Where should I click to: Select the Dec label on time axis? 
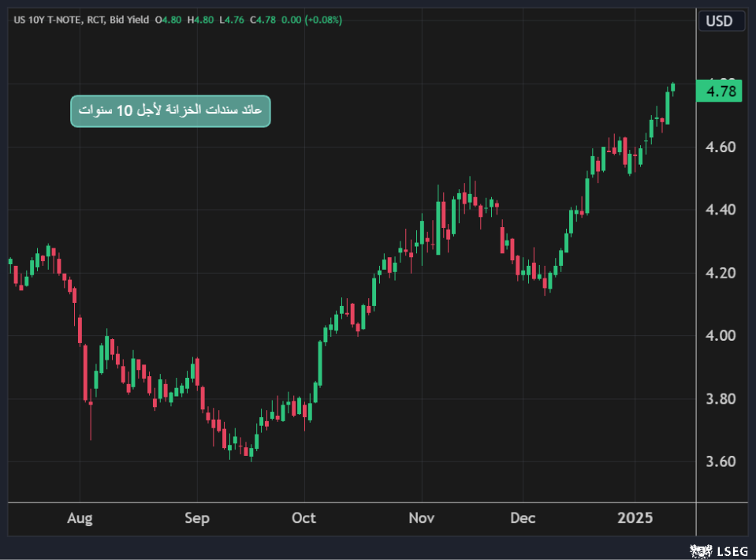523,518
